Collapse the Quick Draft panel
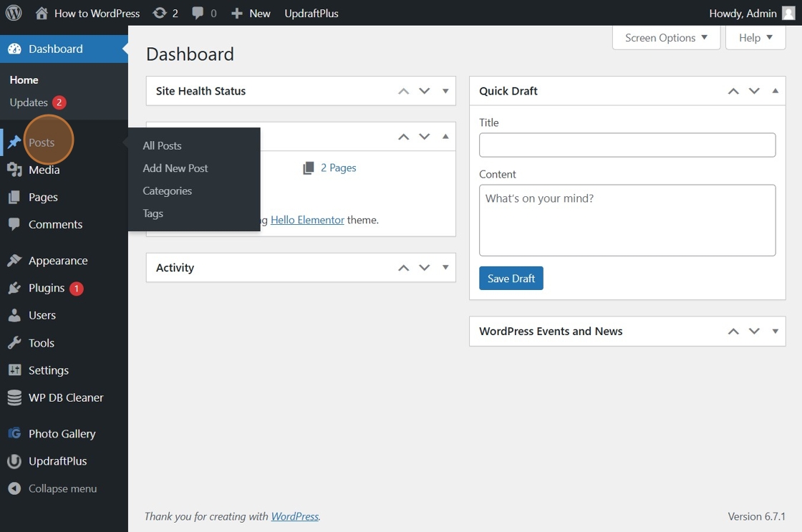Image resolution: width=802 pixels, height=532 pixels. point(776,91)
